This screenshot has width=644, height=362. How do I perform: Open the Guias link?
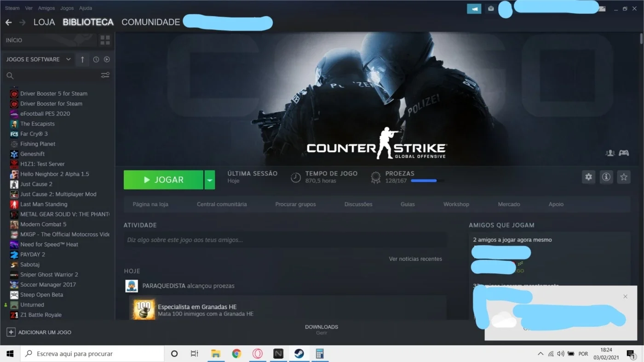[x=408, y=204]
